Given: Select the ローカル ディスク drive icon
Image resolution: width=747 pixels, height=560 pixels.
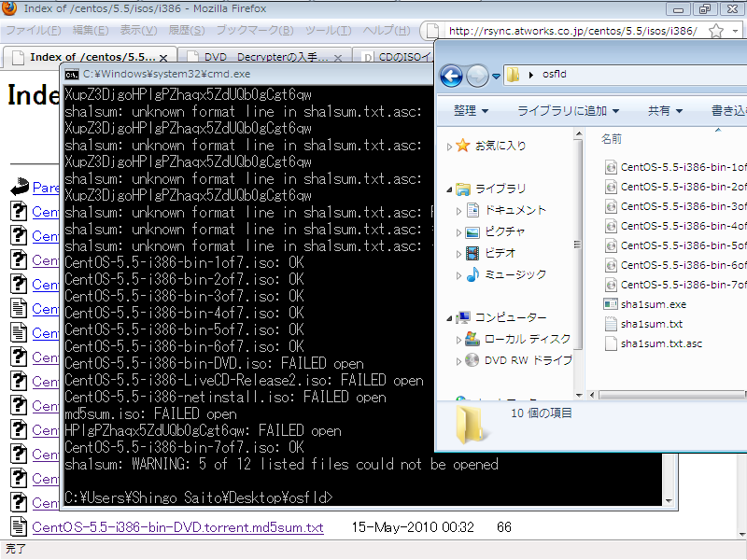Looking at the screenshot, I should tap(472, 339).
